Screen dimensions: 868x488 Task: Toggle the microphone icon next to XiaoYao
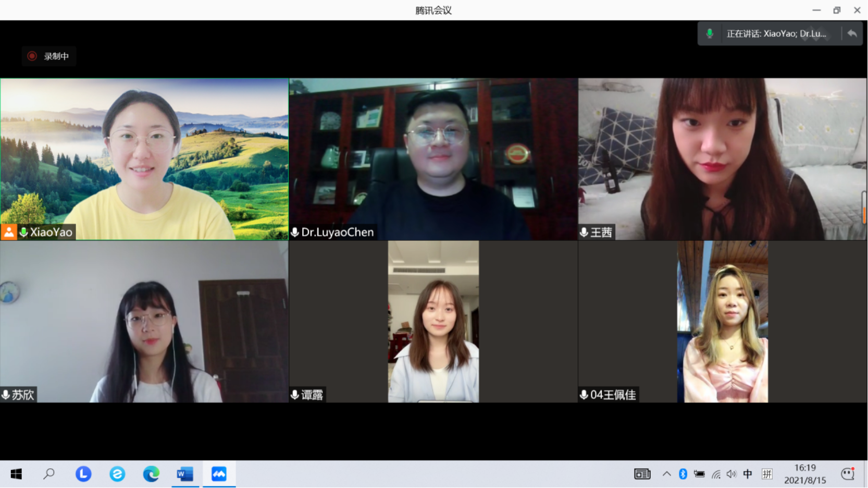pyautogui.click(x=23, y=232)
